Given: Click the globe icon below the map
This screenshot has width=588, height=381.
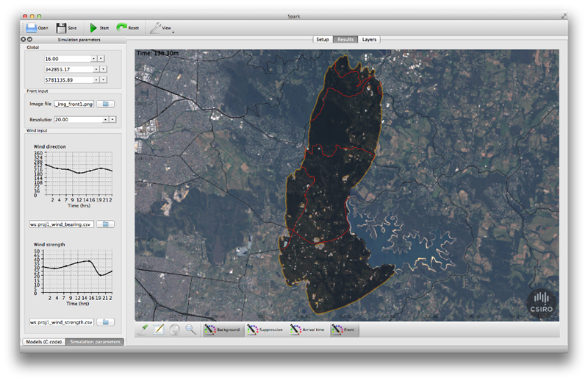Looking at the screenshot, I should [175, 330].
